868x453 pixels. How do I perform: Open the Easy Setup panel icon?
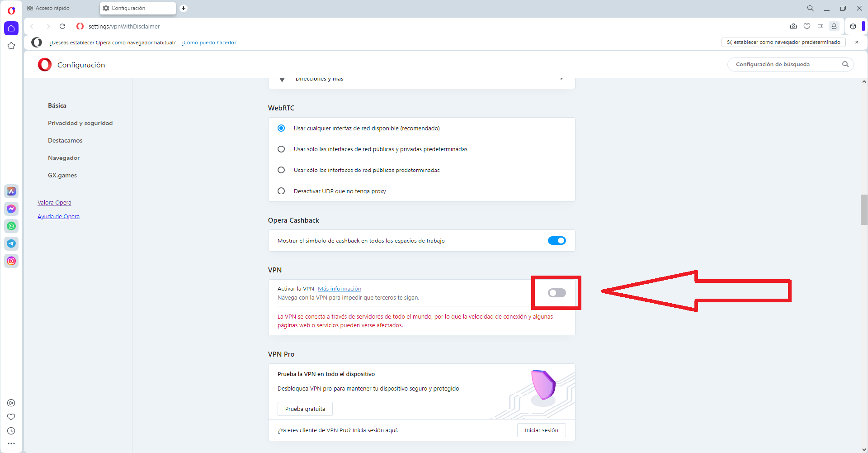[x=821, y=26]
